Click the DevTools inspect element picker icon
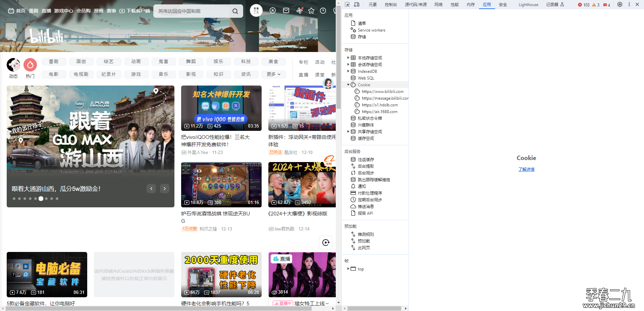This screenshot has height=311, width=644. pos(347,4)
